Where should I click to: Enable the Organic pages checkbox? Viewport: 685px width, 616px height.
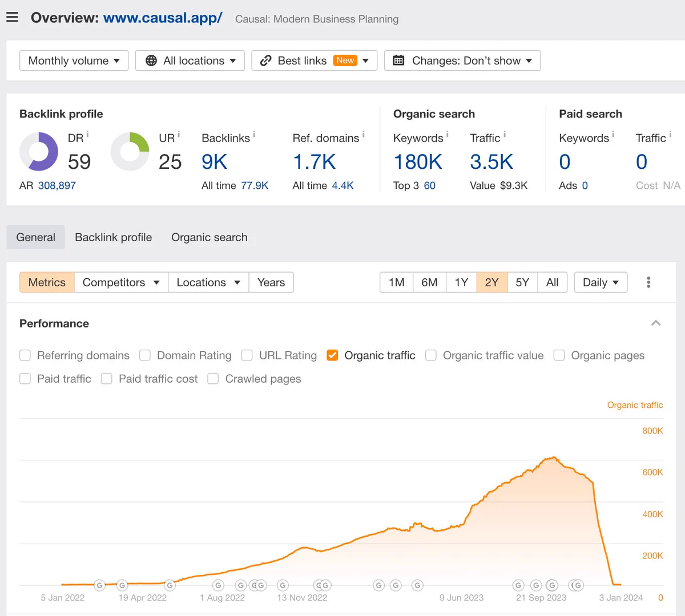coord(559,355)
